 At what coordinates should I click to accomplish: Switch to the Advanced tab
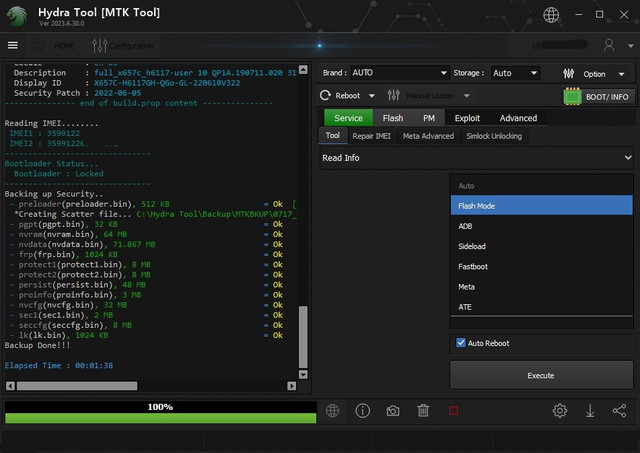click(x=518, y=118)
